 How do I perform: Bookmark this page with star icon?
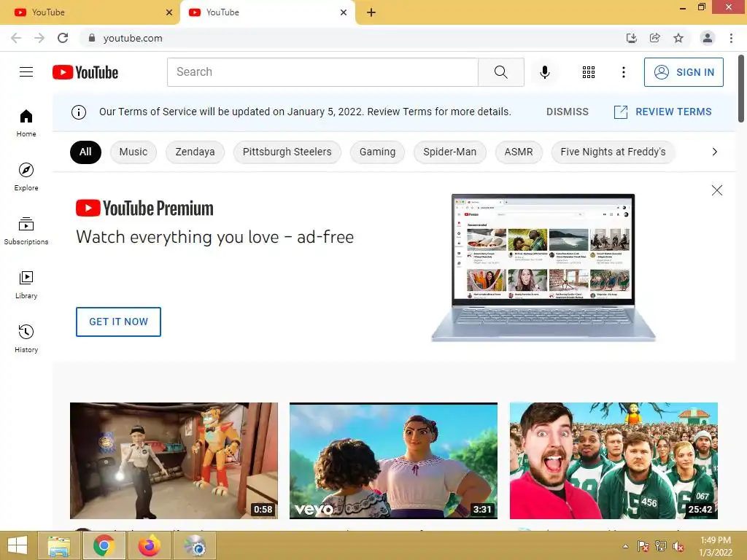click(678, 38)
